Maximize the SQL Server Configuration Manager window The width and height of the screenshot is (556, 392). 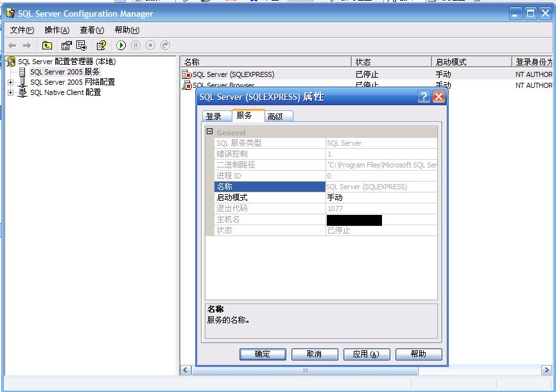click(530, 14)
